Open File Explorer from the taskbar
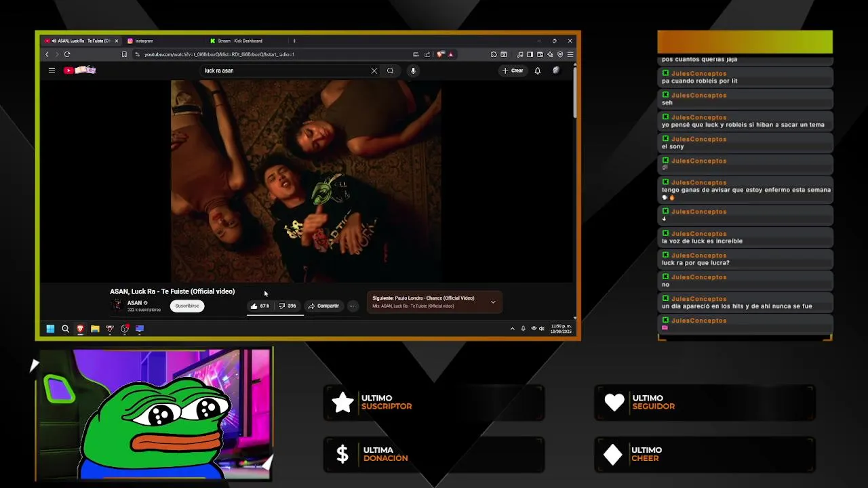This screenshot has width=868, height=488. coord(95,329)
